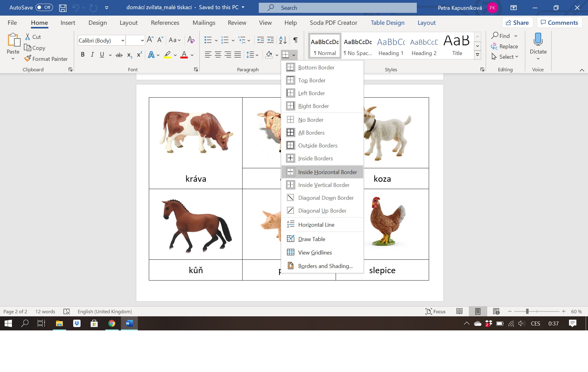Toggle underline formatting
The height and width of the screenshot is (372, 588).
coord(102,55)
